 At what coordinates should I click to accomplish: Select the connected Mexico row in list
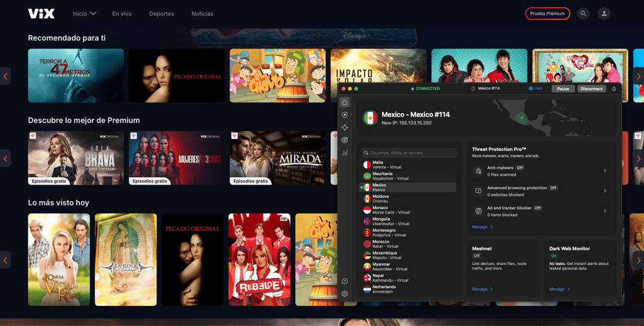[x=408, y=187]
